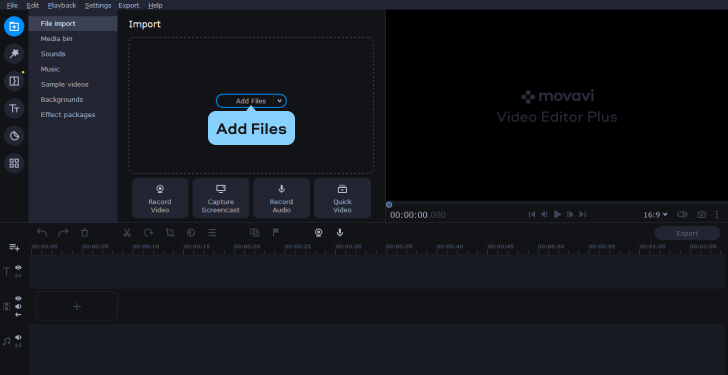Click the Transition wizard icon
The image size is (728, 375).
coord(254,233)
